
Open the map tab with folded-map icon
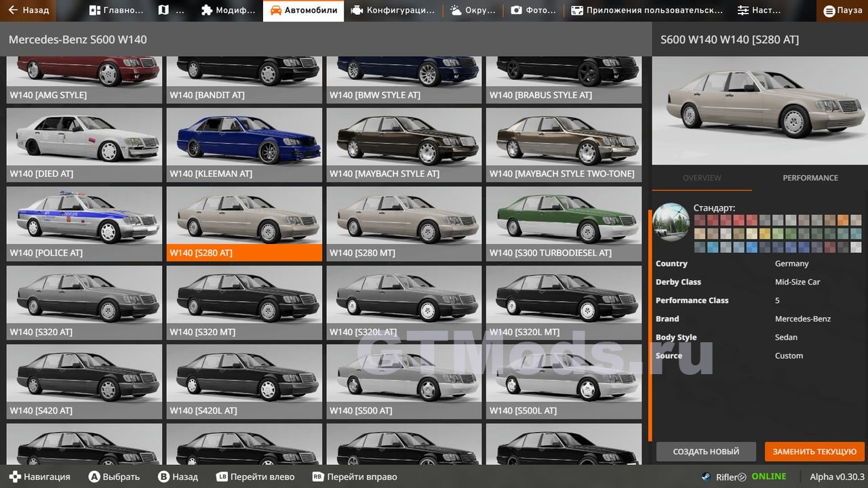[171, 11]
